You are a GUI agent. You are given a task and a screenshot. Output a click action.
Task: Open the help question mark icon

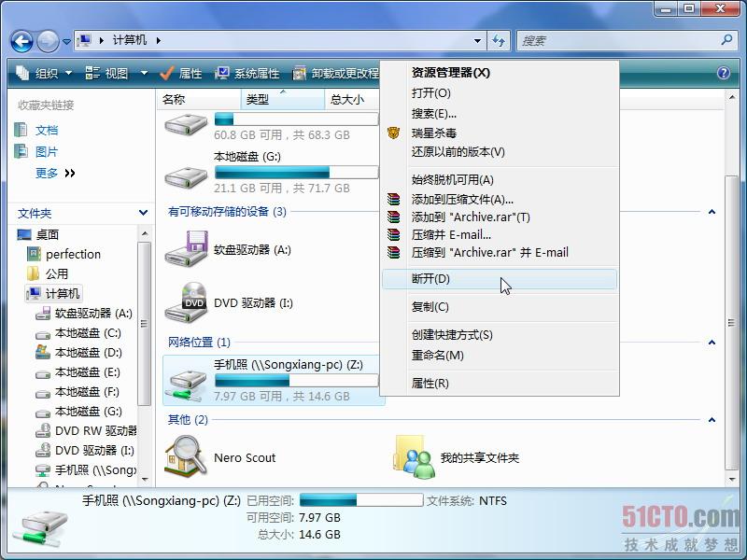(x=724, y=74)
